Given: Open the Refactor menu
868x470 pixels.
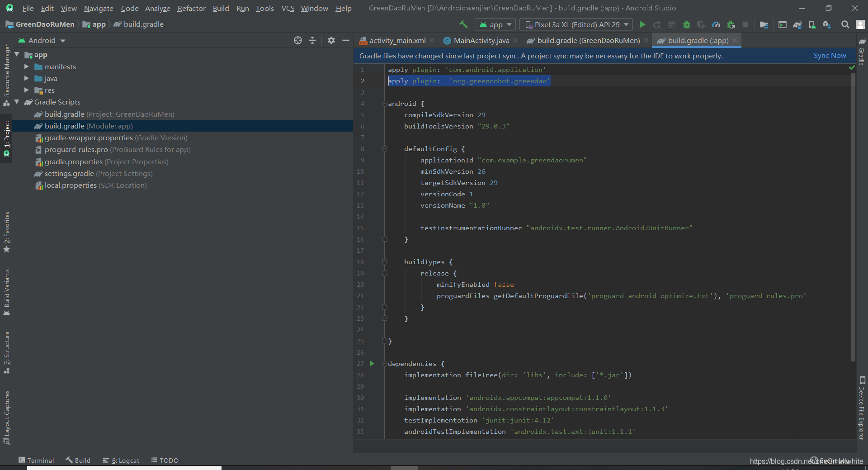Looking at the screenshot, I should click(191, 8).
